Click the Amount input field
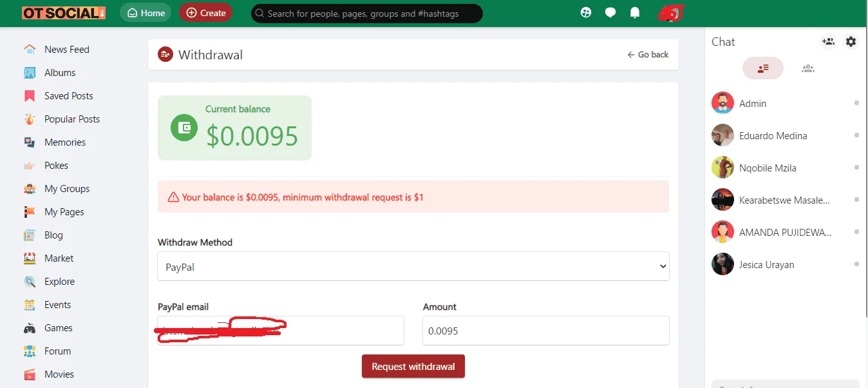The image size is (868, 388). (546, 331)
